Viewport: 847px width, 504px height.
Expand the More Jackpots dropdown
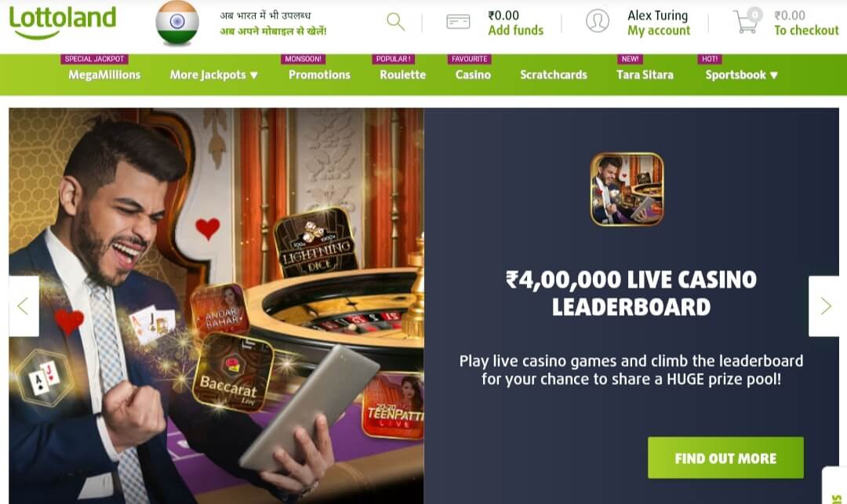(x=214, y=75)
